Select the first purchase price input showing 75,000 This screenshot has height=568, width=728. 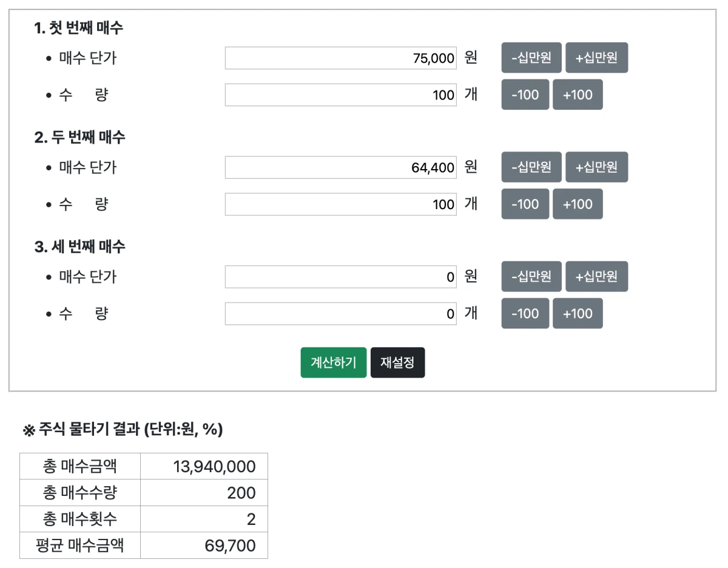pos(340,58)
